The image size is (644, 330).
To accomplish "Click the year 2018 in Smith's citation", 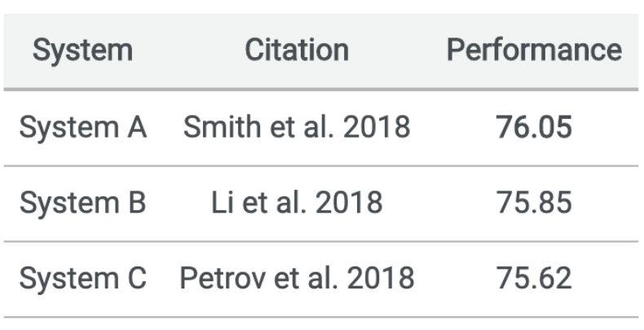I will (377, 127).
